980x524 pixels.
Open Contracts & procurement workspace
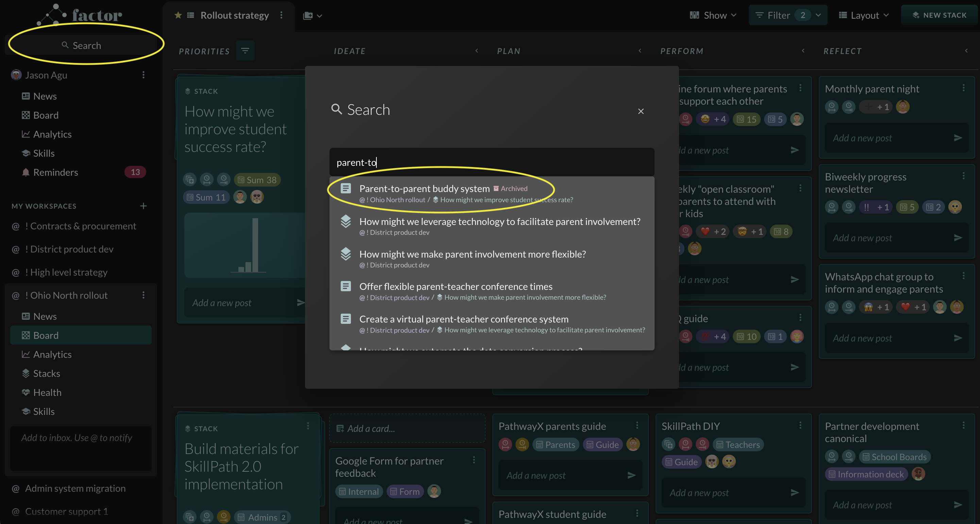click(x=80, y=226)
